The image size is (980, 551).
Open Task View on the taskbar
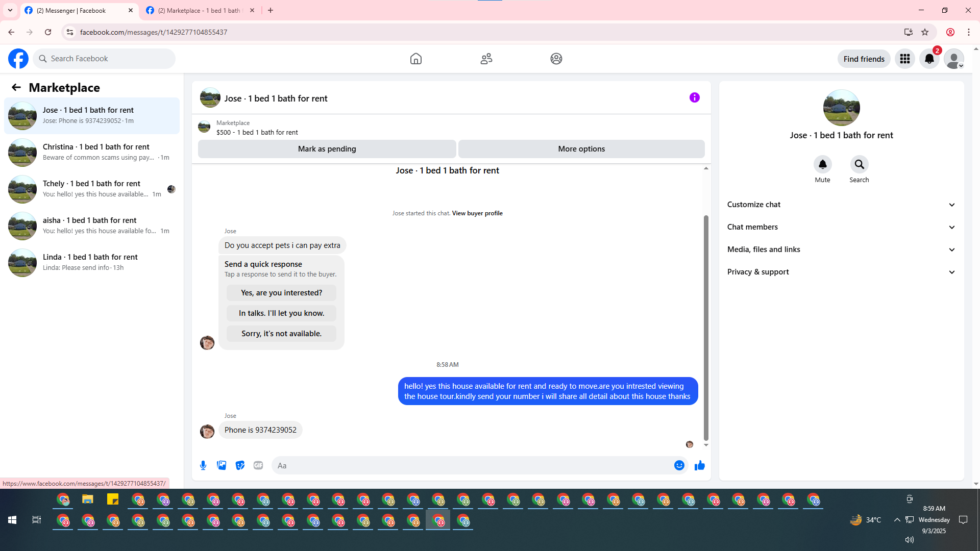(x=37, y=520)
